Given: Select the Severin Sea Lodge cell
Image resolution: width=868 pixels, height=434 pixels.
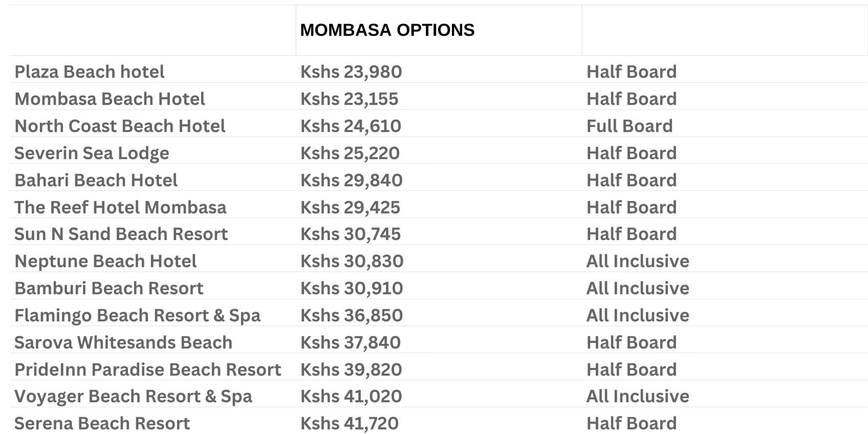Looking at the screenshot, I should (92, 153).
